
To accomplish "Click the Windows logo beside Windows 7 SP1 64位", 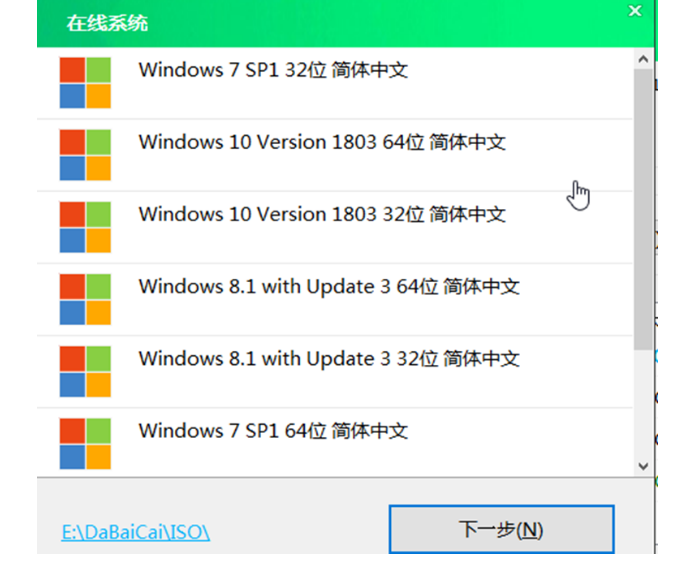I will (x=85, y=443).
